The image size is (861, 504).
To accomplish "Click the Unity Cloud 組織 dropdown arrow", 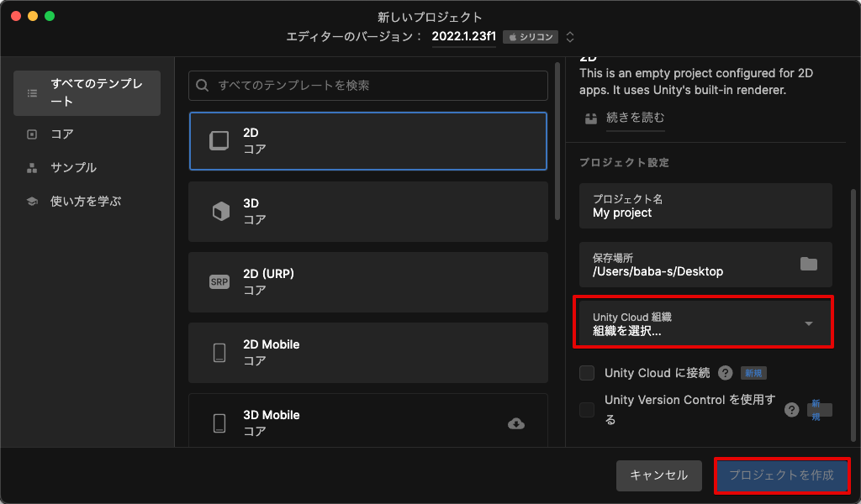I will 808,323.
